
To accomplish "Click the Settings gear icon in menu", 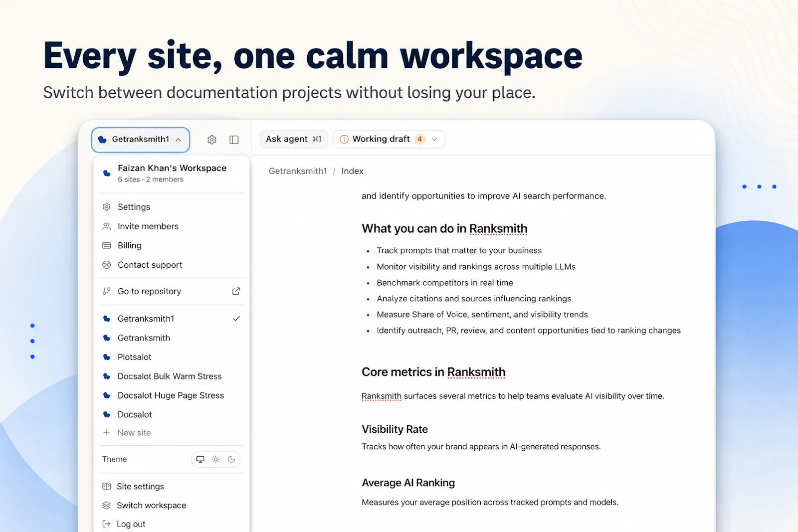I will (x=107, y=207).
